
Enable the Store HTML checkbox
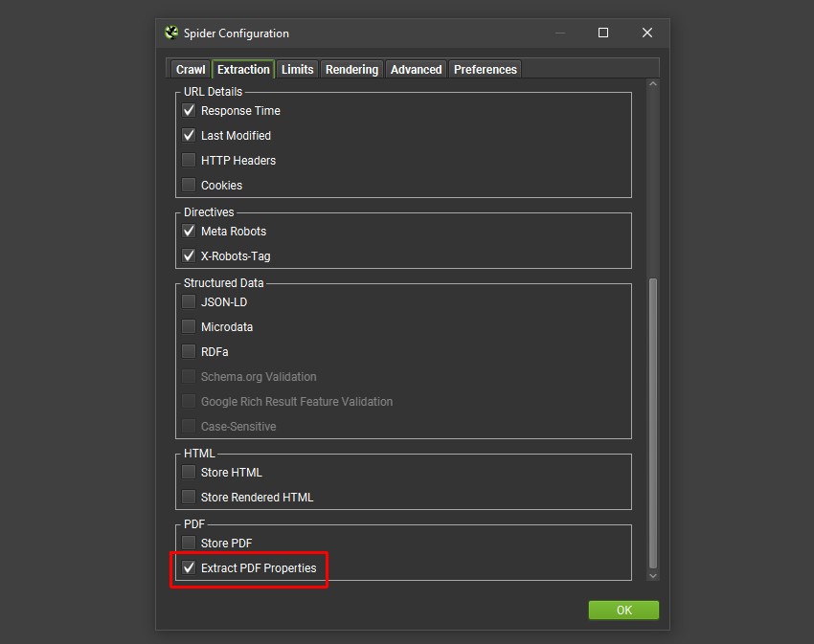[x=189, y=472]
